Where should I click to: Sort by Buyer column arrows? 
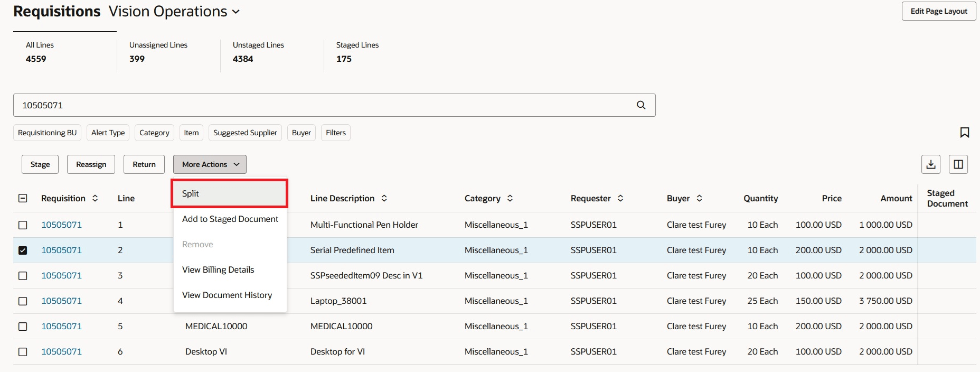tap(699, 198)
